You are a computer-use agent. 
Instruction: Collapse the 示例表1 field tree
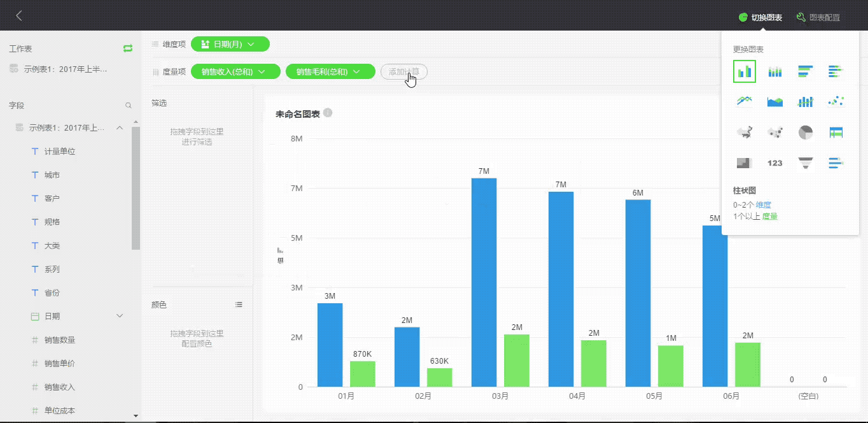119,128
